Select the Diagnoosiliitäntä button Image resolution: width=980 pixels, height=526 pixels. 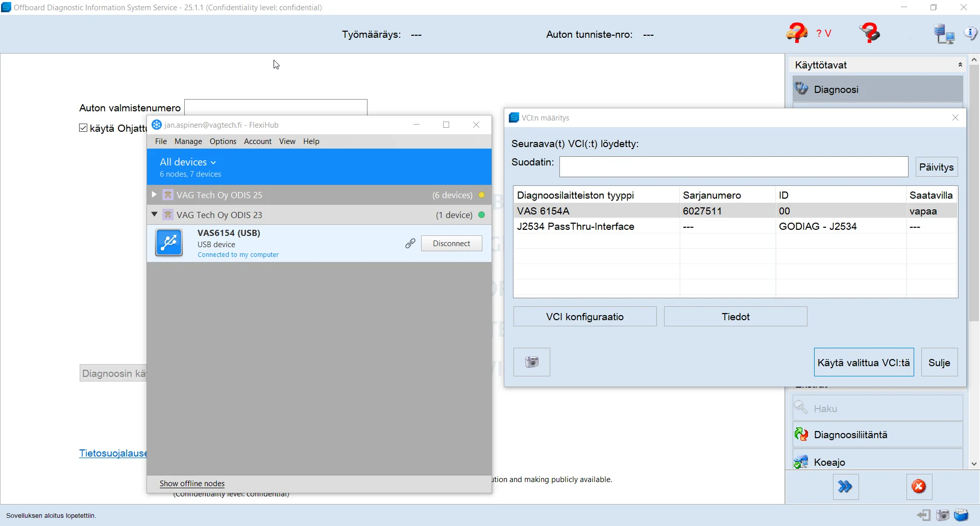point(878,435)
